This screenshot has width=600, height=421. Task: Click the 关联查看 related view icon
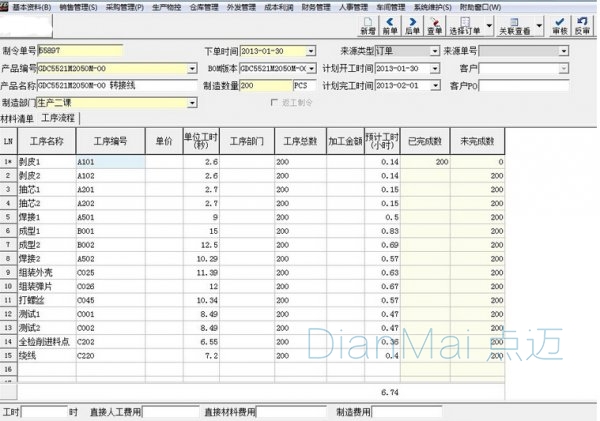[x=514, y=26]
